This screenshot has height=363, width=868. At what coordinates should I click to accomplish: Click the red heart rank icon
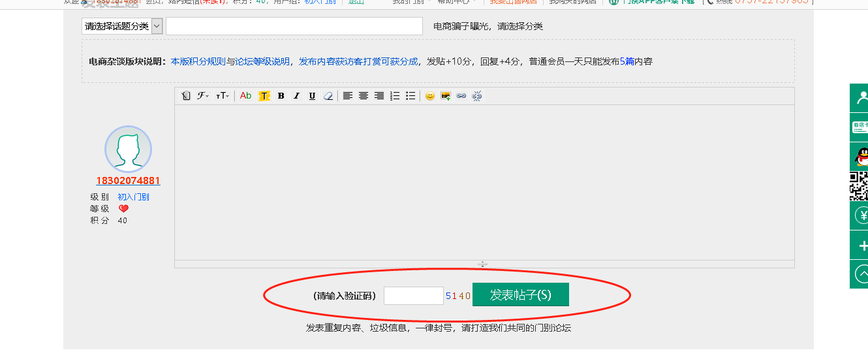pyautogui.click(x=123, y=209)
